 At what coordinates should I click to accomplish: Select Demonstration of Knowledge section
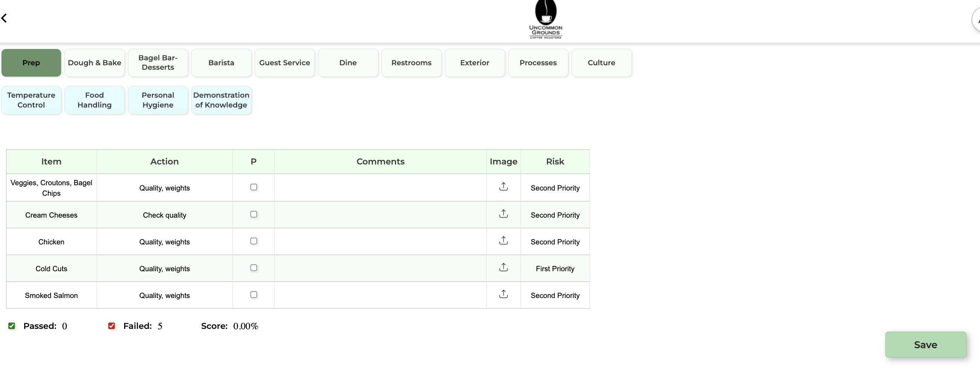click(221, 100)
